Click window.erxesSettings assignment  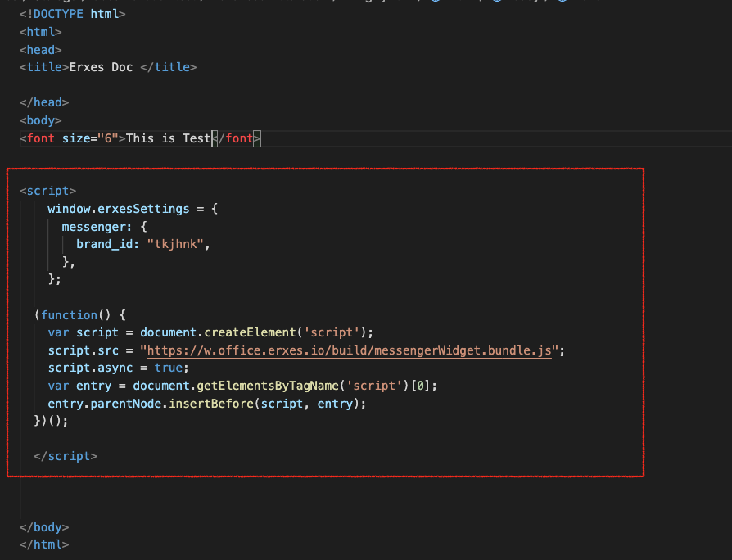pos(133,209)
